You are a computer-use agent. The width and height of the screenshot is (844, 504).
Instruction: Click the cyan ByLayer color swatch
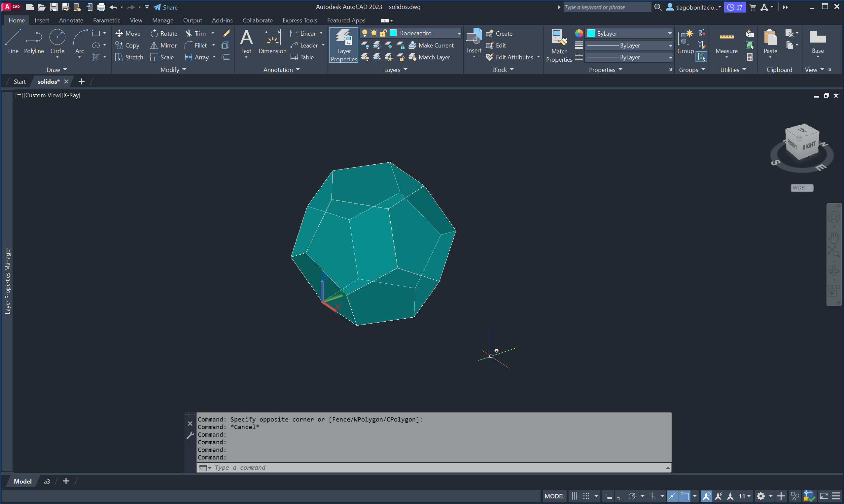(x=591, y=33)
